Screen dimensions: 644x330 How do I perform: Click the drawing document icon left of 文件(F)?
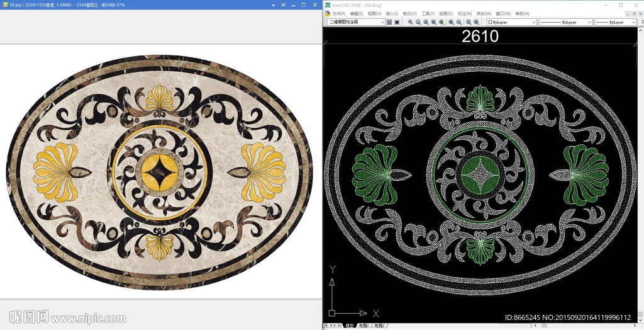coord(327,14)
